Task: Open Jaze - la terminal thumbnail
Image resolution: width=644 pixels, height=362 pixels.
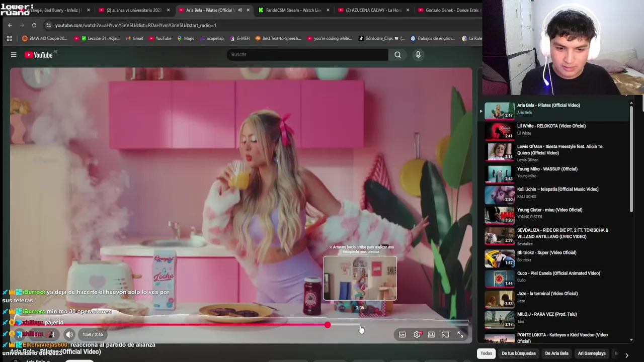Action: coord(499,299)
